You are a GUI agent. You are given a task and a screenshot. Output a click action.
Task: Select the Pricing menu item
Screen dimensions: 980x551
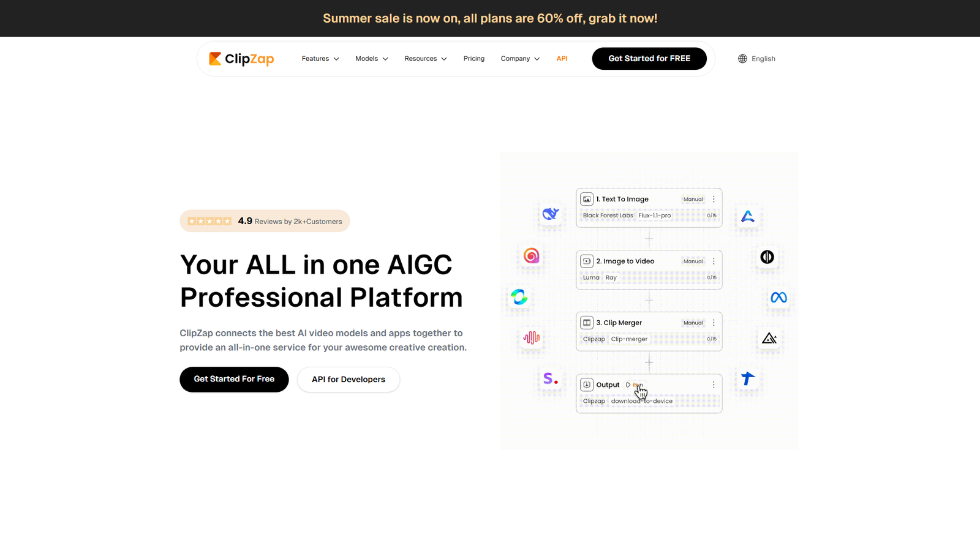click(473, 58)
